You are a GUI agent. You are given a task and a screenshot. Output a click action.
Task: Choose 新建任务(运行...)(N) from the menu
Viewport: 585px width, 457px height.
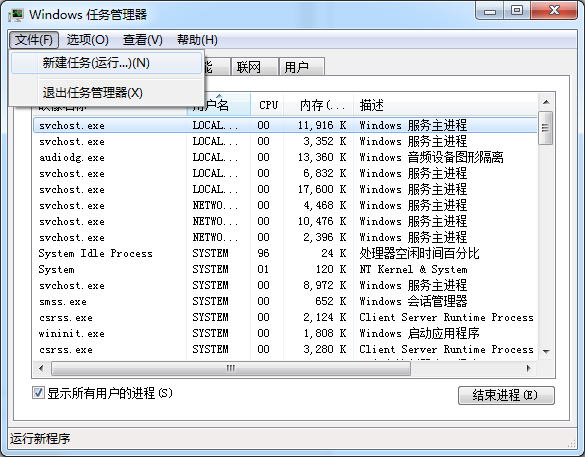click(106, 63)
